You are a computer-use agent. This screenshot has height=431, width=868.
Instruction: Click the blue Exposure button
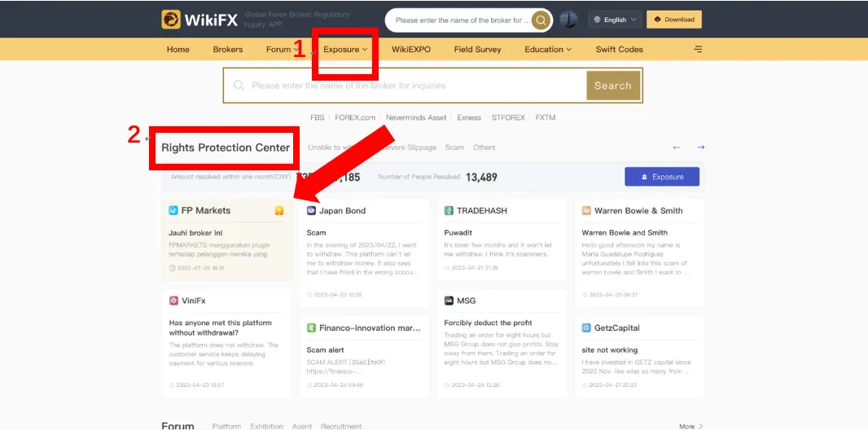[x=662, y=177]
